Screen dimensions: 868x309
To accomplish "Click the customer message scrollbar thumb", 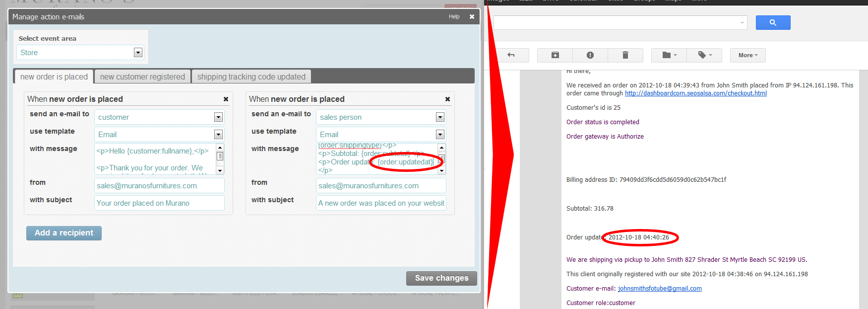I will tap(220, 156).
